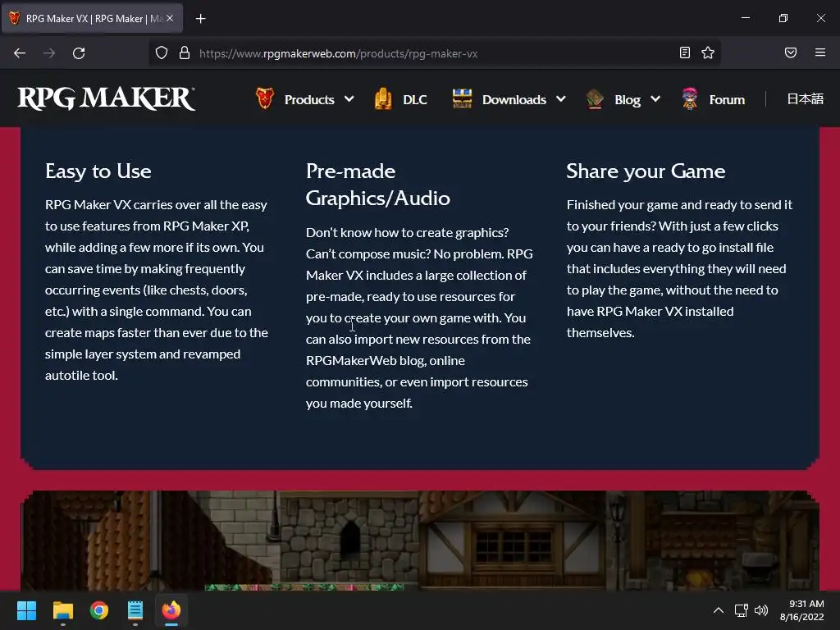Viewport: 840px width, 630px height.
Task: Click the game screenshot banner image
Action: [420, 541]
